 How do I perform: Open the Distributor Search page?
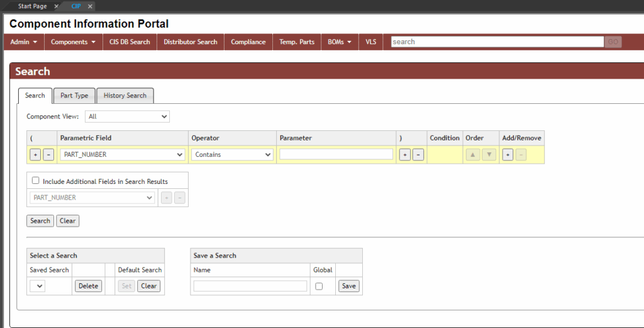[x=190, y=42]
